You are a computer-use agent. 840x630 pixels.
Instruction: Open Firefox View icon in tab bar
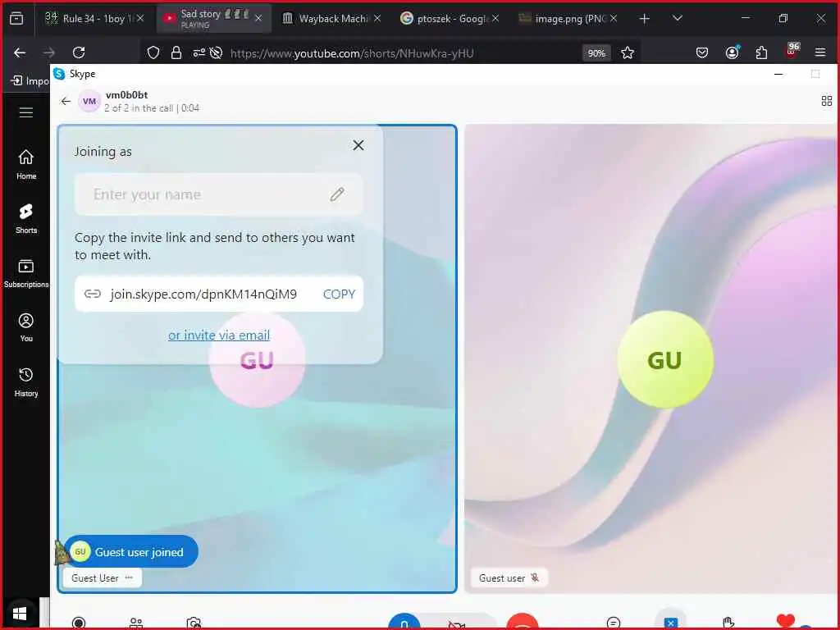16,18
